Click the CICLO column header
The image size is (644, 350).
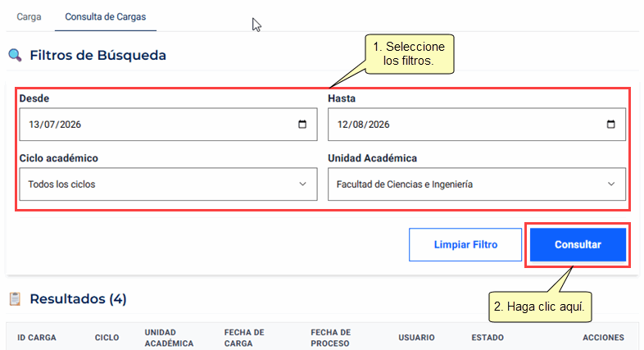[x=107, y=338]
